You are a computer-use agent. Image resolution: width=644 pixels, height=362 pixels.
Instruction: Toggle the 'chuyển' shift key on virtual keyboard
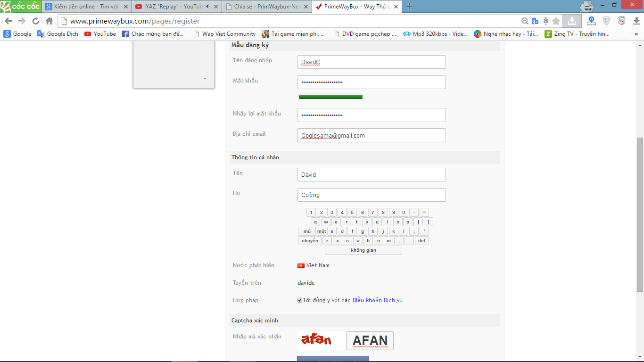pyautogui.click(x=310, y=241)
